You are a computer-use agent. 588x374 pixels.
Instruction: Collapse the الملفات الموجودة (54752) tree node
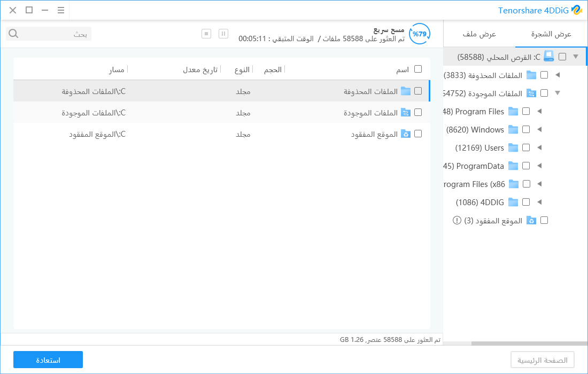(x=558, y=93)
